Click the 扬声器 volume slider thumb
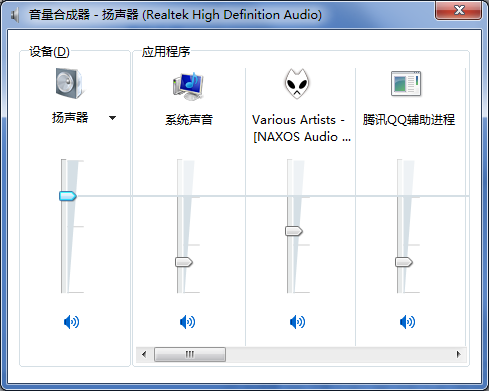489x391 pixels. coord(68,196)
